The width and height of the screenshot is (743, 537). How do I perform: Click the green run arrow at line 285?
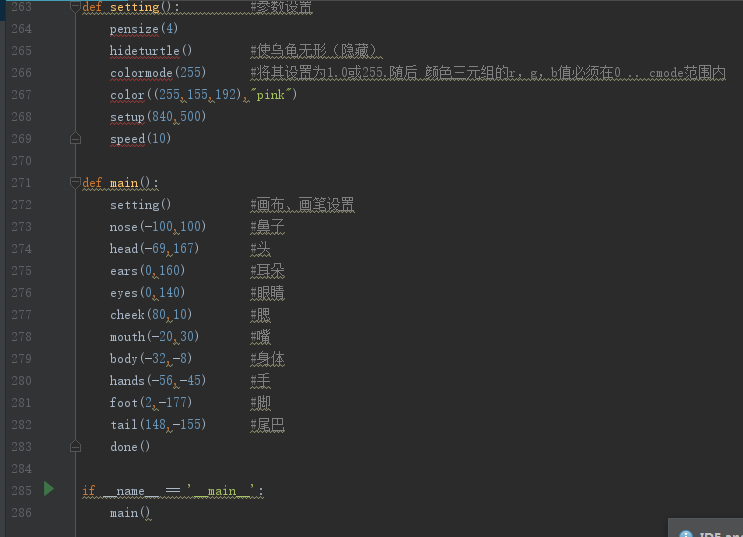click(x=49, y=489)
